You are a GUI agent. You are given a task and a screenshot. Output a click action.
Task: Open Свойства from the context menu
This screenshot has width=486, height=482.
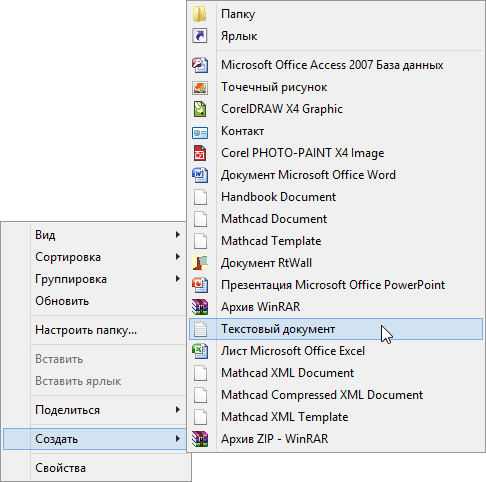pyautogui.click(x=95, y=468)
